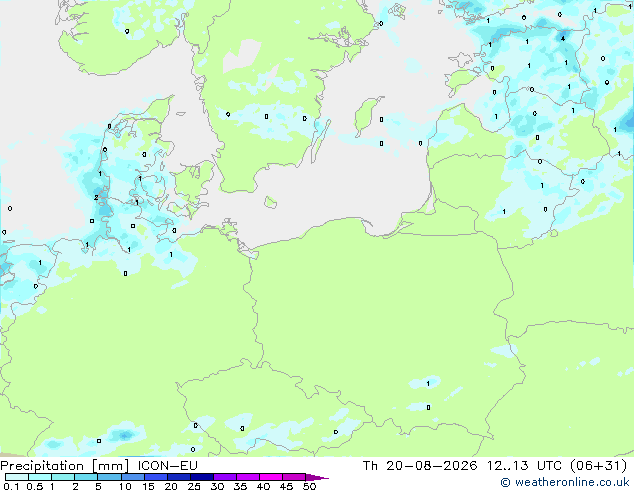The image size is (634, 490).
Task: Select the 0.5–1 mm legend color box
Action: point(40,477)
